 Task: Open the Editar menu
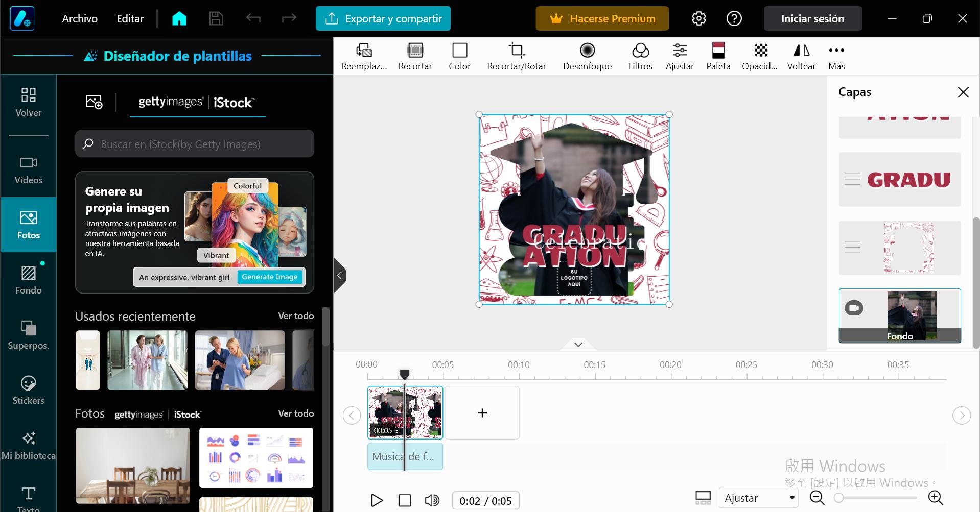[x=130, y=19]
